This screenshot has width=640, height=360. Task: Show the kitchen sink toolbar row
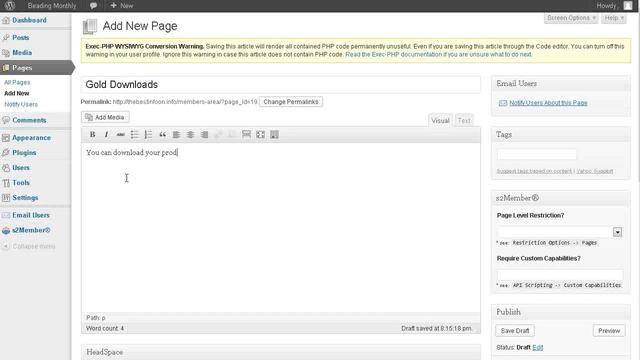click(x=274, y=134)
